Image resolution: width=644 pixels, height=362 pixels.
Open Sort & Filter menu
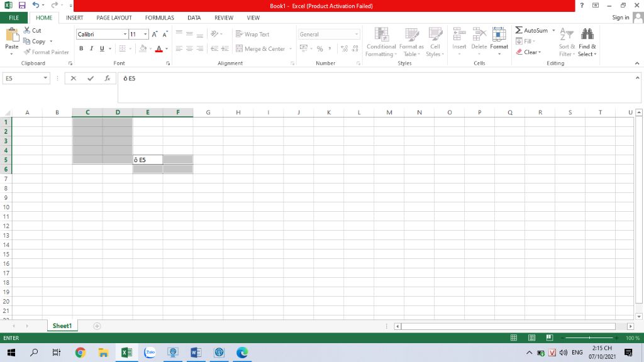pyautogui.click(x=567, y=42)
